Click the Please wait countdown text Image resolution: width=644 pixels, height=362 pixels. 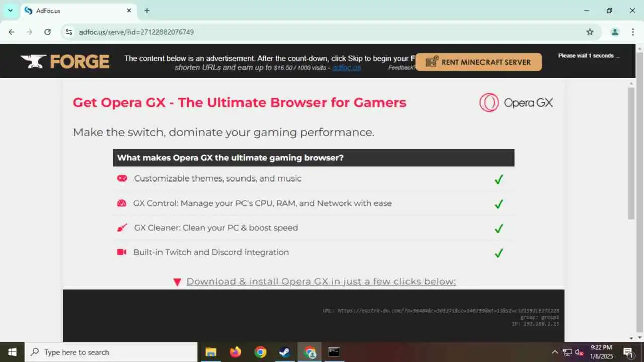pyautogui.click(x=589, y=56)
